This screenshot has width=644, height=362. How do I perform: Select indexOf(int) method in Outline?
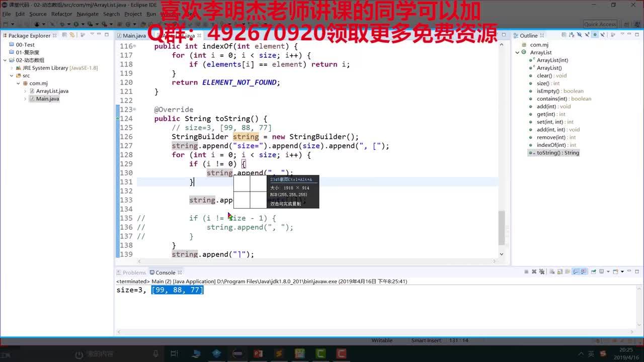(x=551, y=145)
